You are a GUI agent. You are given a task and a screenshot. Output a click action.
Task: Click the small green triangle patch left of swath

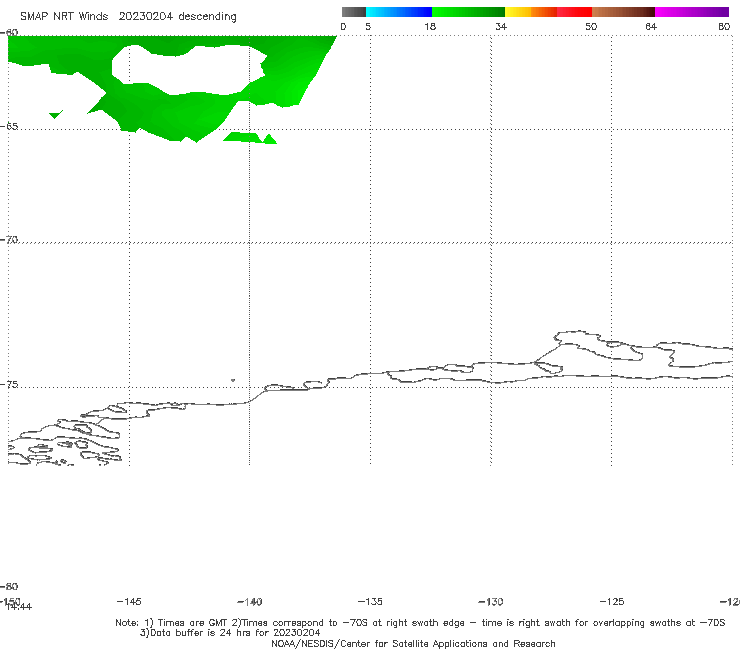56,114
